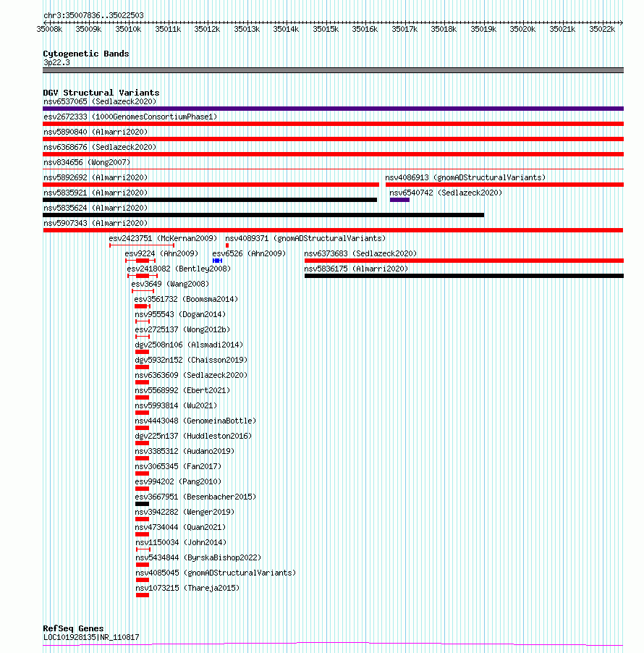Click esv2418082 (Bentley2008) label

[x=179, y=269]
